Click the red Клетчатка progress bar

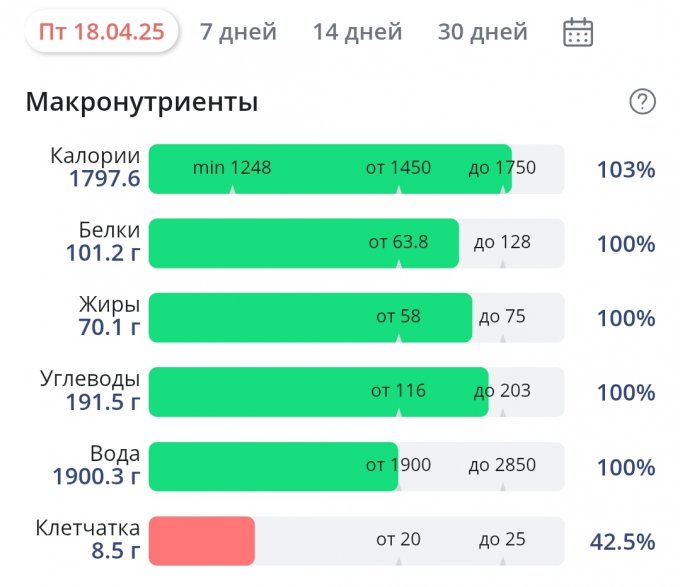pyautogui.click(x=202, y=541)
